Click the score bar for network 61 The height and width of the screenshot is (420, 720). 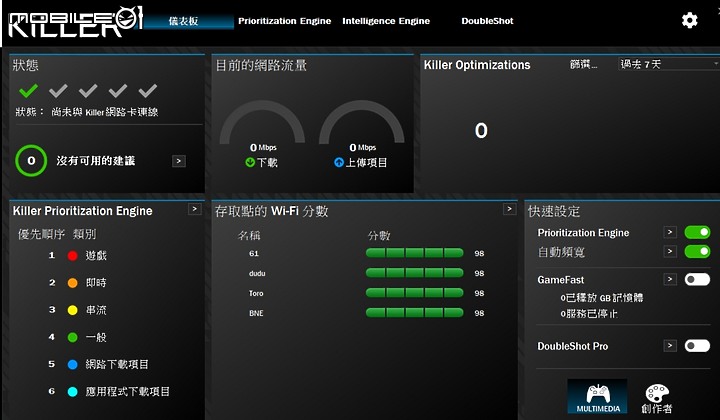[x=415, y=253]
